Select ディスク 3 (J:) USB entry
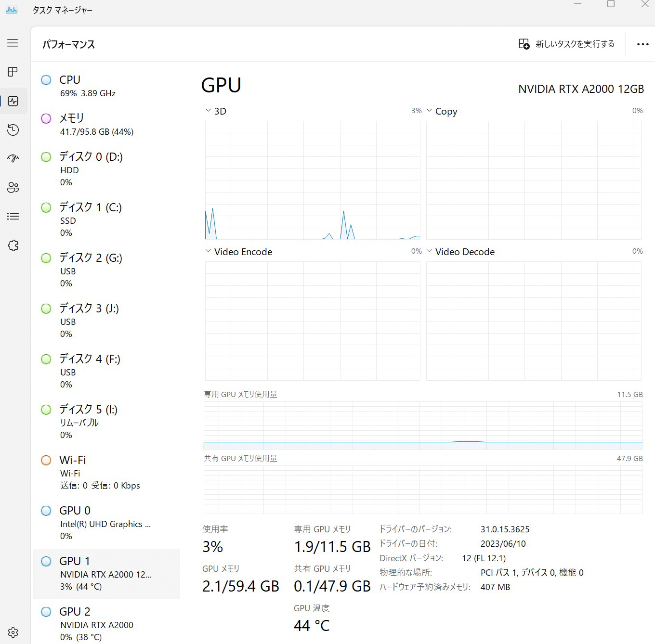The image size is (655, 644). coord(106,321)
